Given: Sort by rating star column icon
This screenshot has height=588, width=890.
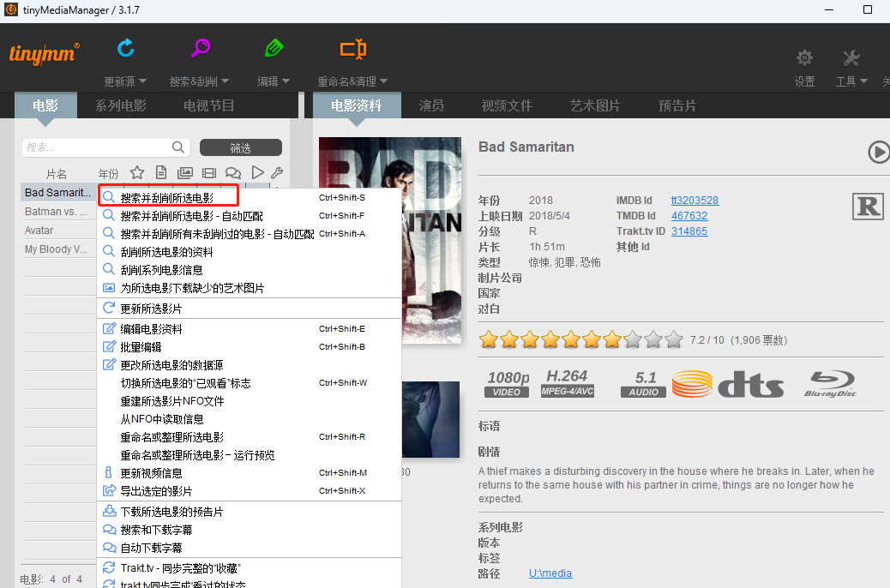Looking at the screenshot, I should tap(137, 172).
